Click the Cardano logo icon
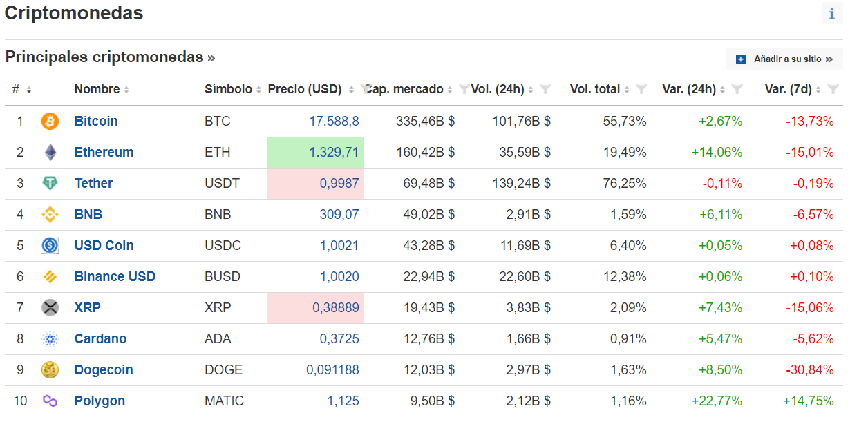 50,339
